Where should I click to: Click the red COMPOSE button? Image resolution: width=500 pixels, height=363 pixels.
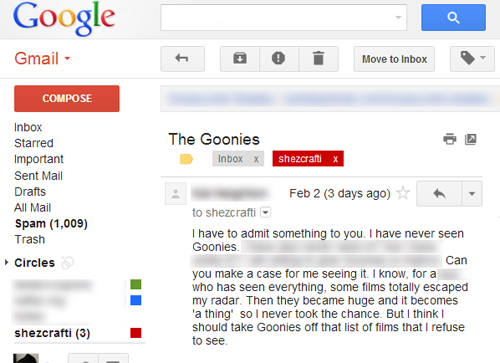point(67,98)
